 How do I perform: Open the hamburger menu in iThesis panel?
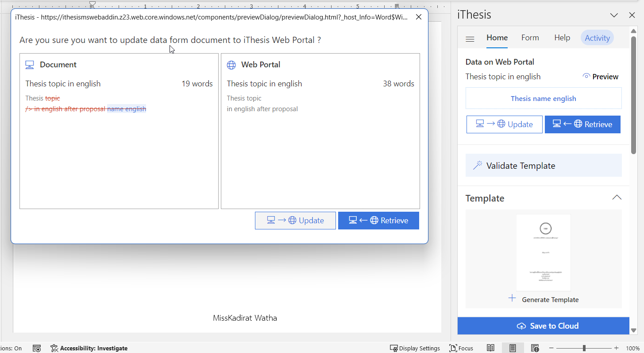point(470,39)
